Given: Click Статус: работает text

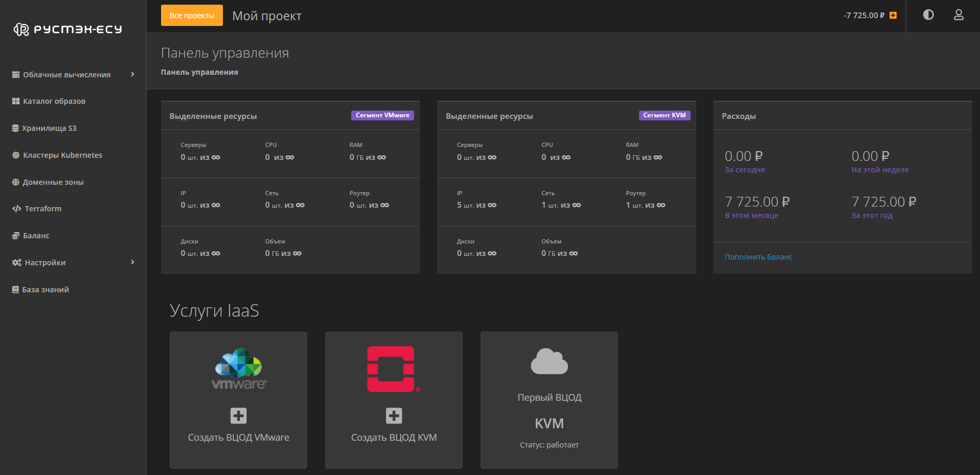Looking at the screenshot, I should click(549, 445).
